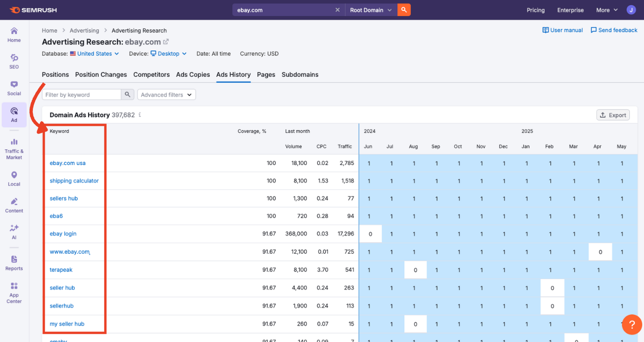Switch to the Subdomains tab
Viewport: 644px width, 342px height.
[300, 74]
